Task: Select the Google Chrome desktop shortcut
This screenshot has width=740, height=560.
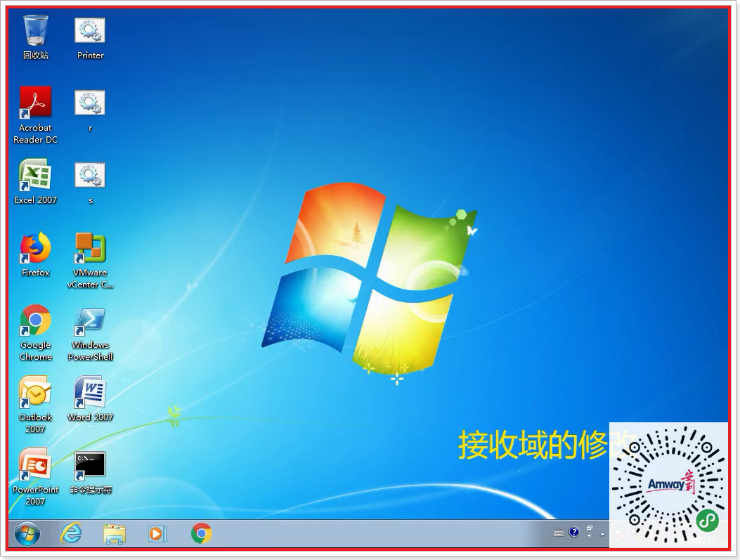Action: coord(35,333)
